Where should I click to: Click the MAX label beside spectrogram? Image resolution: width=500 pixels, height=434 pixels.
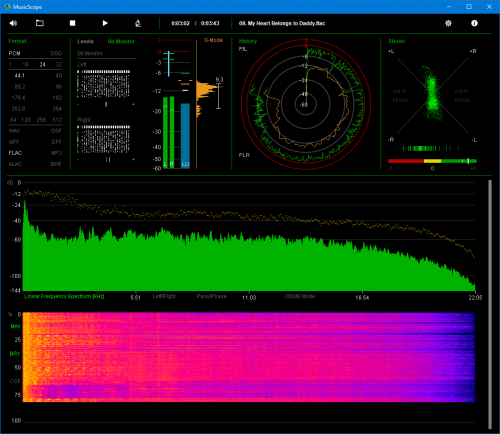pos(16,326)
